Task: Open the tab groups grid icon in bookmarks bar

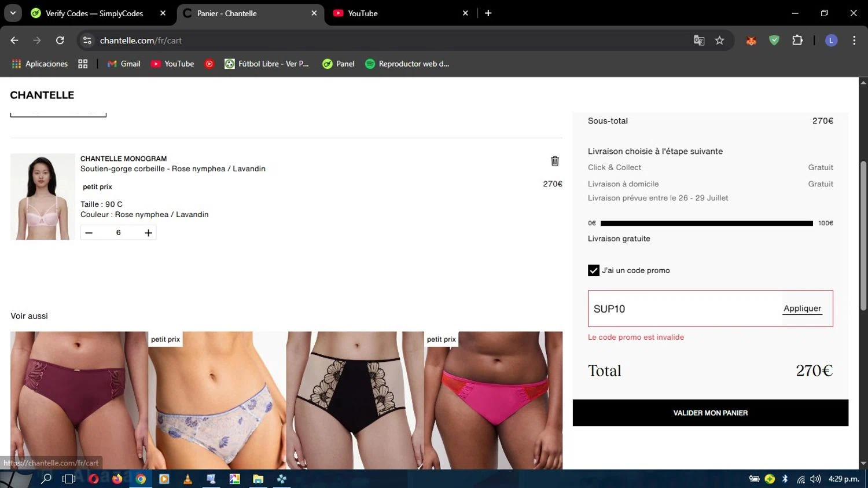Action: point(83,64)
